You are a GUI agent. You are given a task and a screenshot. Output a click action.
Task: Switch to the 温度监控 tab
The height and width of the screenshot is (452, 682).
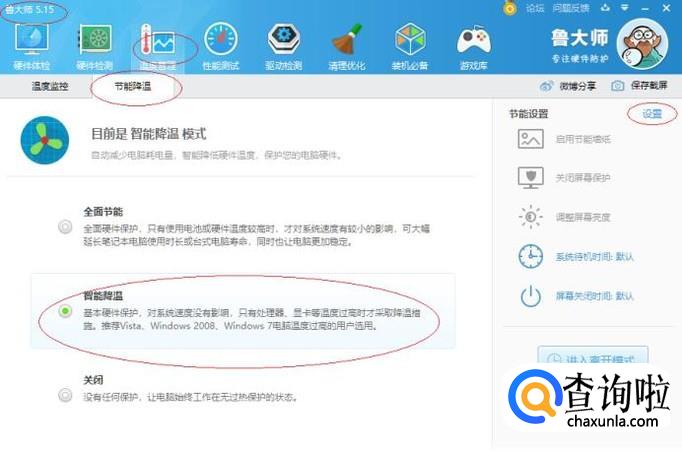50,86
